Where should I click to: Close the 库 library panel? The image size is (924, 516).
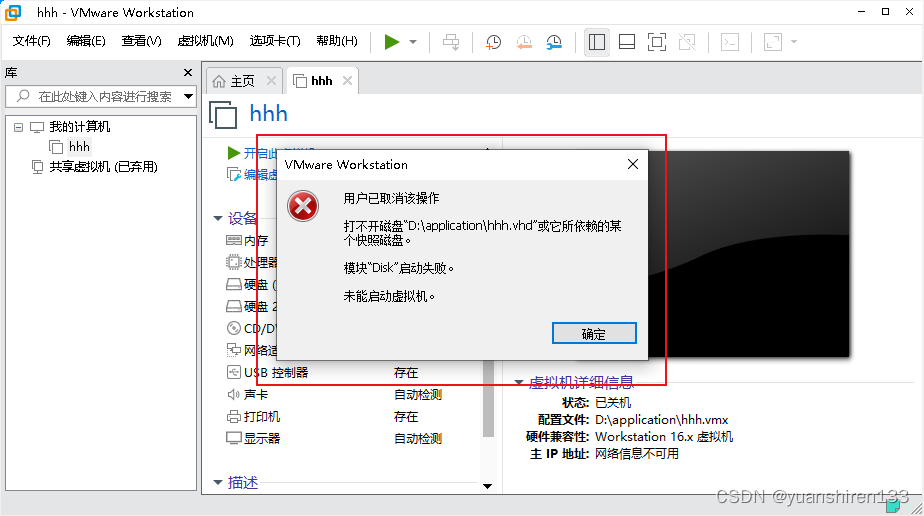188,72
